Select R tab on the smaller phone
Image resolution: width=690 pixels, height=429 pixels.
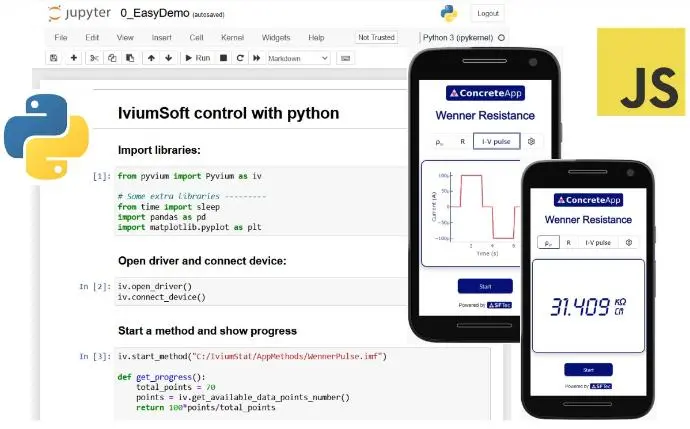point(569,242)
